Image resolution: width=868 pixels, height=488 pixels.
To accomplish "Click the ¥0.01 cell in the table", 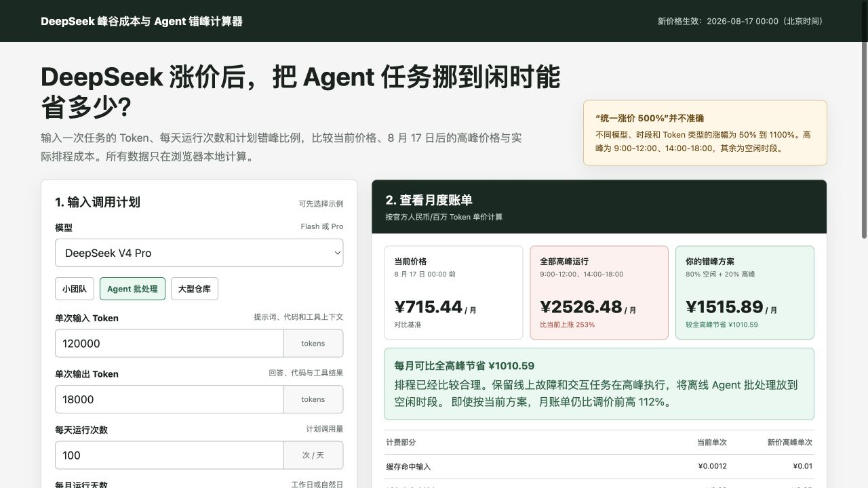I will [x=802, y=466].
